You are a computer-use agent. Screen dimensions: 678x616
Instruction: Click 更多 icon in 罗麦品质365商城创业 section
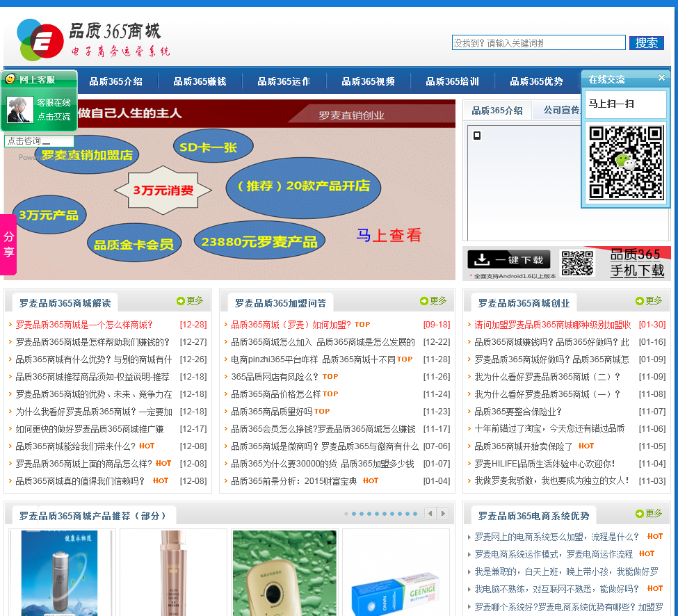point(649,301)
